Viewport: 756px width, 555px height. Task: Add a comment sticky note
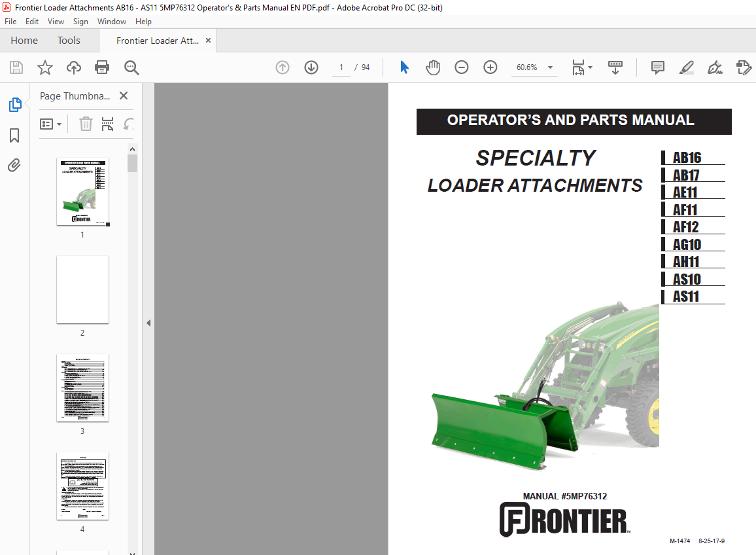click(658, 67)
